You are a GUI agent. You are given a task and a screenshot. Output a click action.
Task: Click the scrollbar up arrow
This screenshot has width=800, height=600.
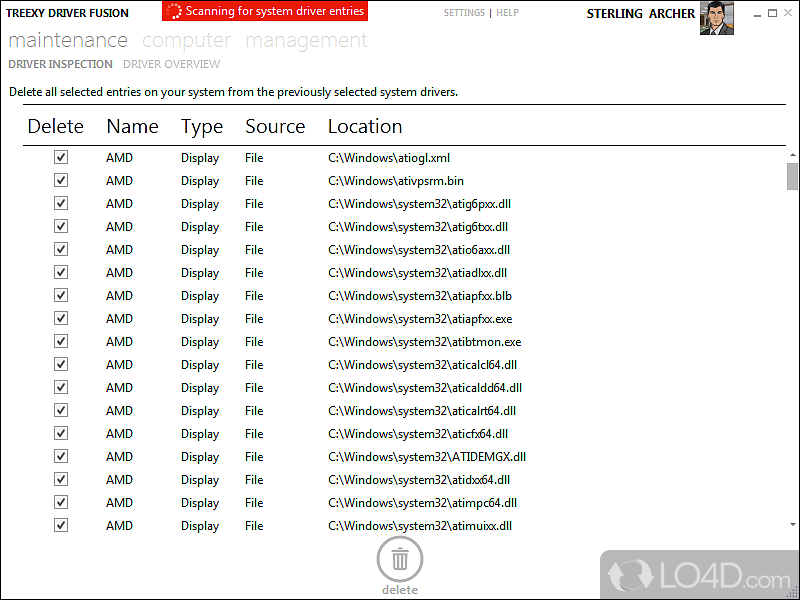tap(792, 154)
